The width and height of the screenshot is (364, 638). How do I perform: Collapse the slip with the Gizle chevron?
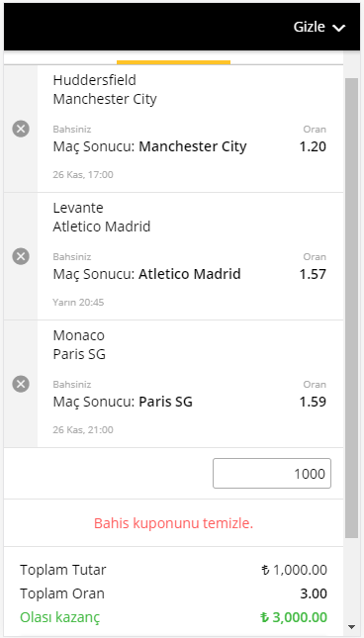tap(338, 28)
